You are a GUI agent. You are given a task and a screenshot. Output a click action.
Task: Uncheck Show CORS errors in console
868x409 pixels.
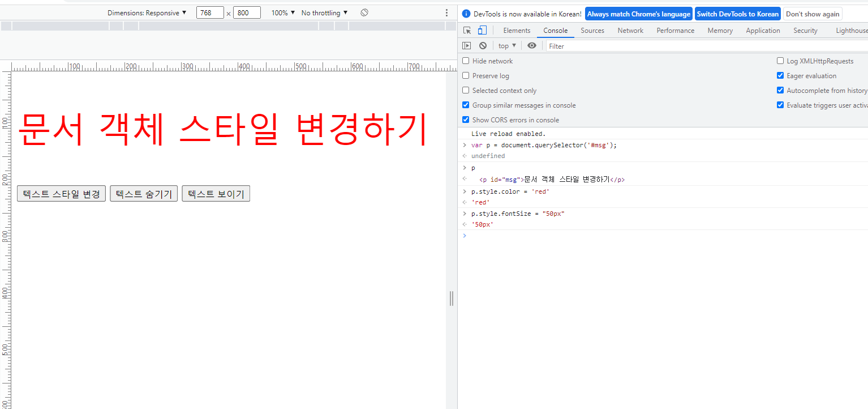[x=466, y=120]
